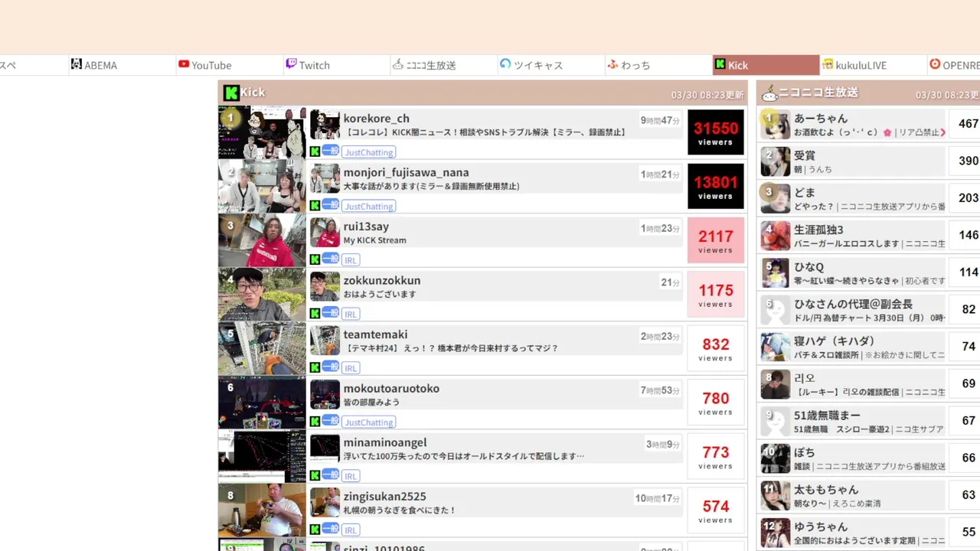
Task: Click IRL tag on teamtemaki
Action: point(351,368)
